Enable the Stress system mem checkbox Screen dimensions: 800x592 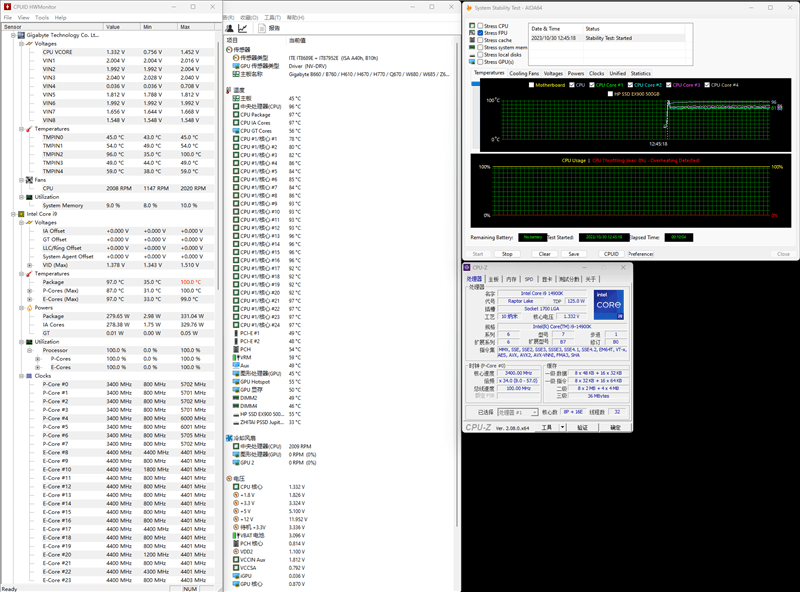tap(480, 47)
